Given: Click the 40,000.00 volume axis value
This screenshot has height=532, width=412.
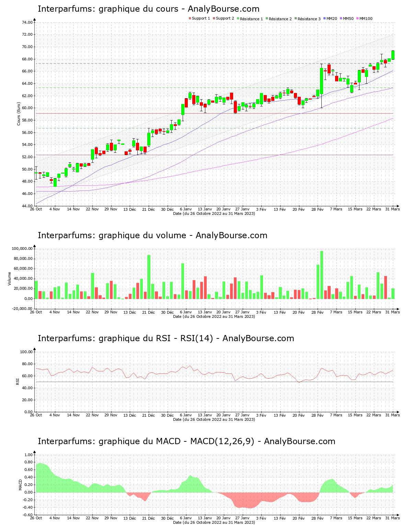Looking at the screenshot, I should click(x=23, y=279).
